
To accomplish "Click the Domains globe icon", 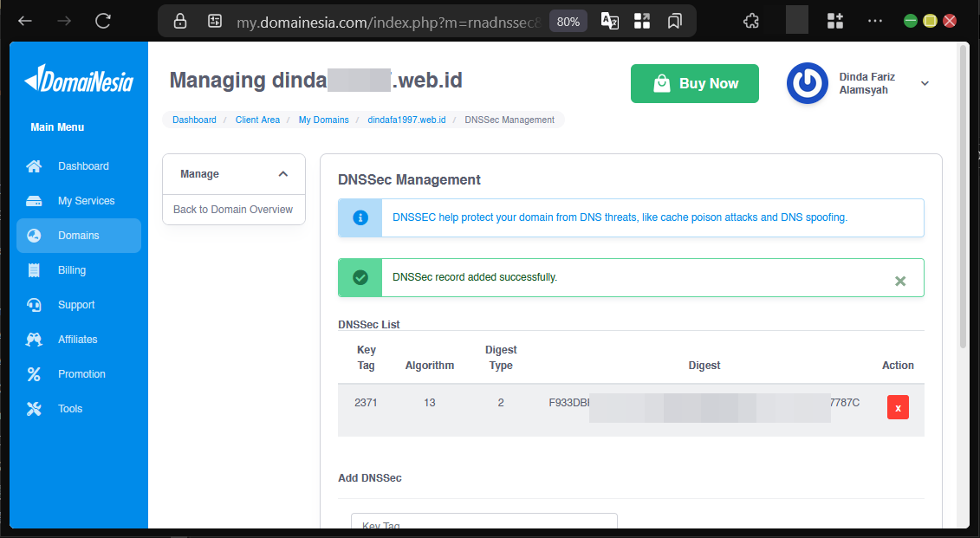I will click(x=34, y=236).
